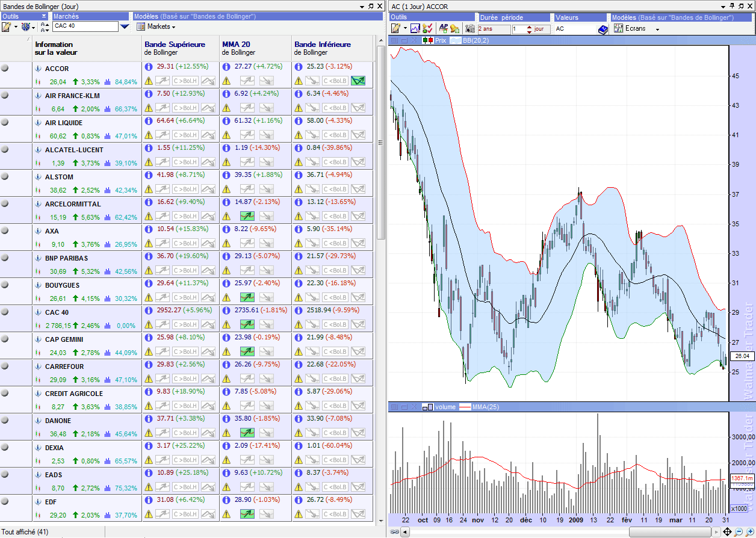The image size is (756, 538).
Task: Click the anchor icon beside AIR LIQUIDE
Action: point(38,123)
